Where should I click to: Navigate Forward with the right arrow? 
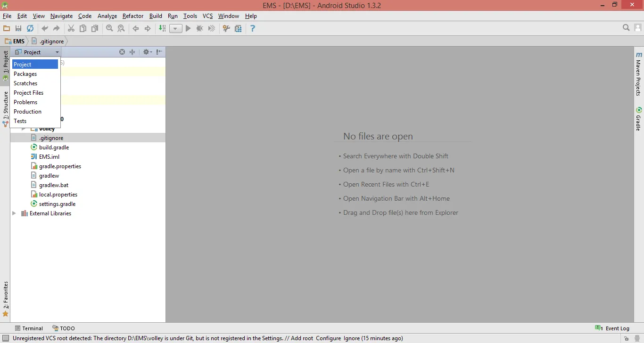click(148, 28)
